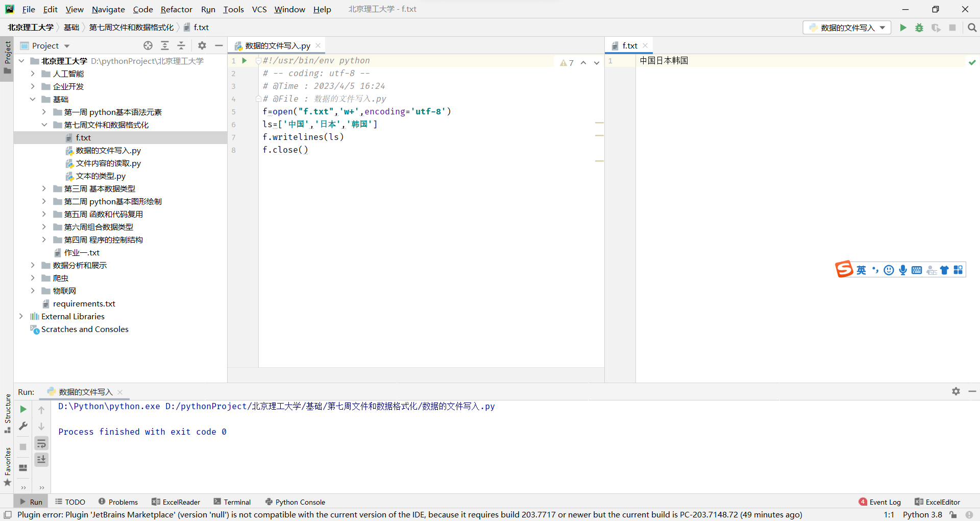Toggle the Project side tool tab
This screenshot has width=980, height=521.
8,57
